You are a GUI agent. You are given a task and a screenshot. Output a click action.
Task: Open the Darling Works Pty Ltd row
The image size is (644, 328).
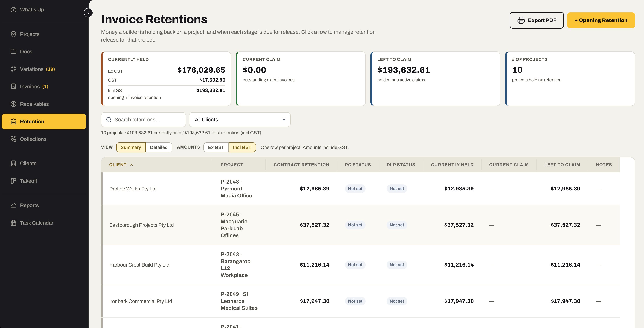361,189
